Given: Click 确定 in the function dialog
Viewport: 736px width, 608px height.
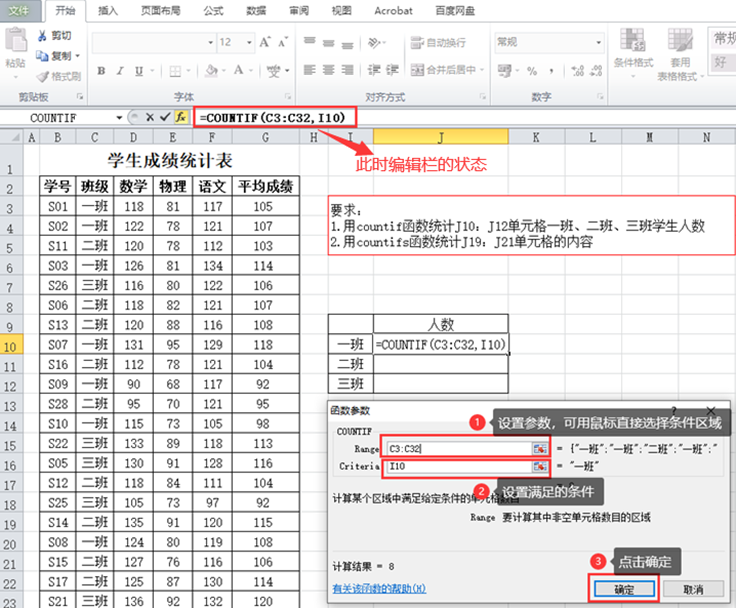Looking at the screenshot, I should point(624,589).
